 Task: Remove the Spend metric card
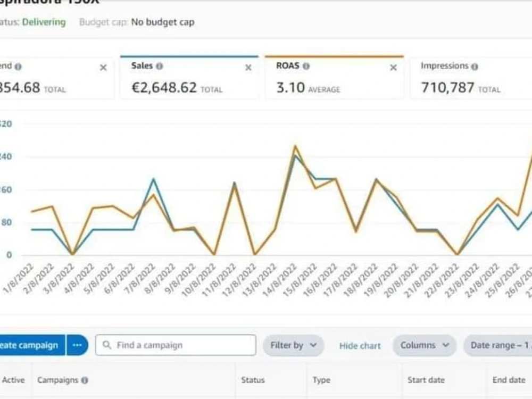[104, 68]
